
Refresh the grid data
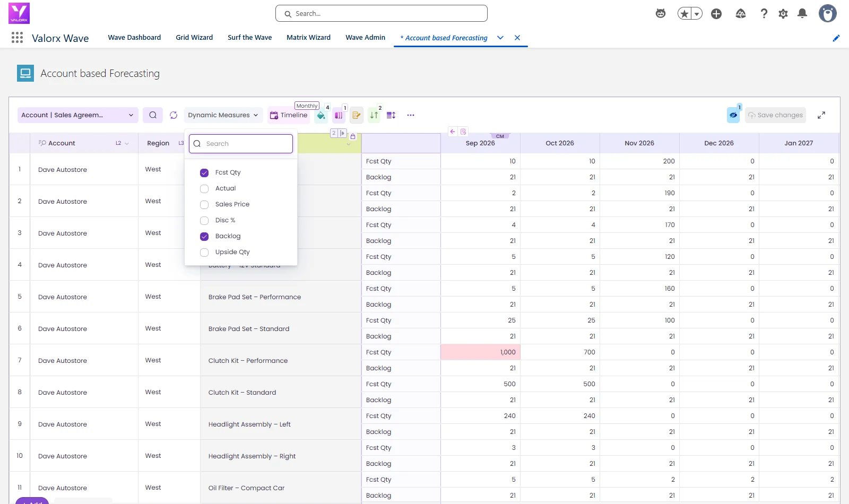174,115
